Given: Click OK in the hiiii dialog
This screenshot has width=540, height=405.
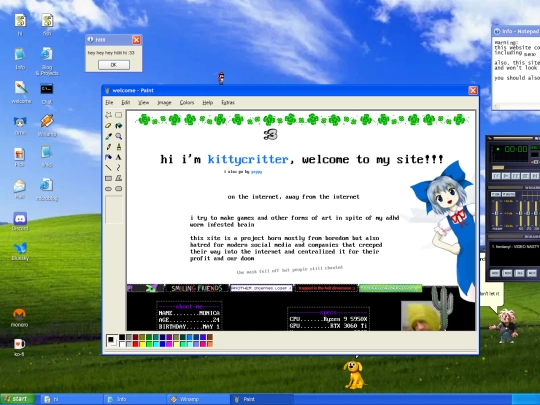Looking at the screenshot, I should tap(114, 65).
